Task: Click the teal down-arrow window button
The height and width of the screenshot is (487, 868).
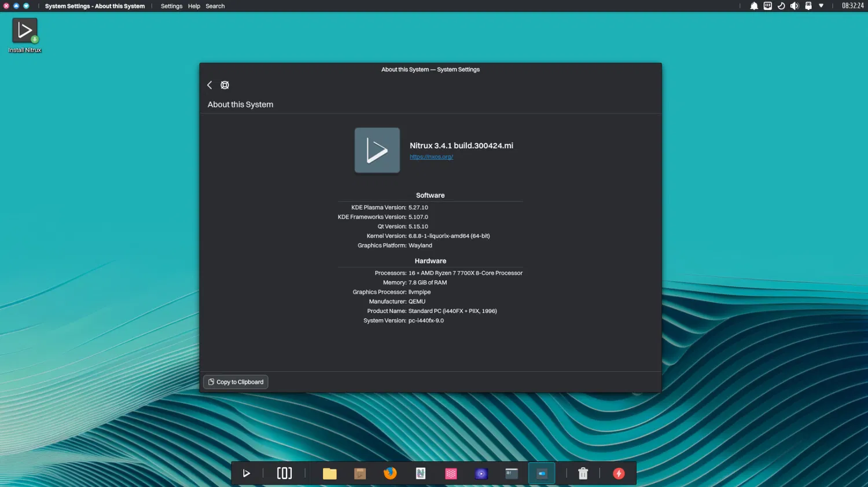Action: point(26,6)
